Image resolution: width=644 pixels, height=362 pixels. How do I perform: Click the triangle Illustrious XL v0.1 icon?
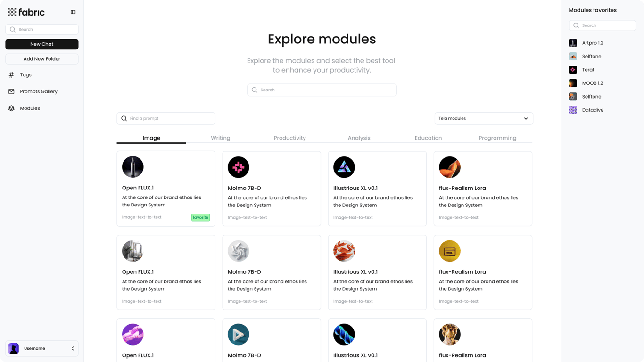(x=344, y=167)
